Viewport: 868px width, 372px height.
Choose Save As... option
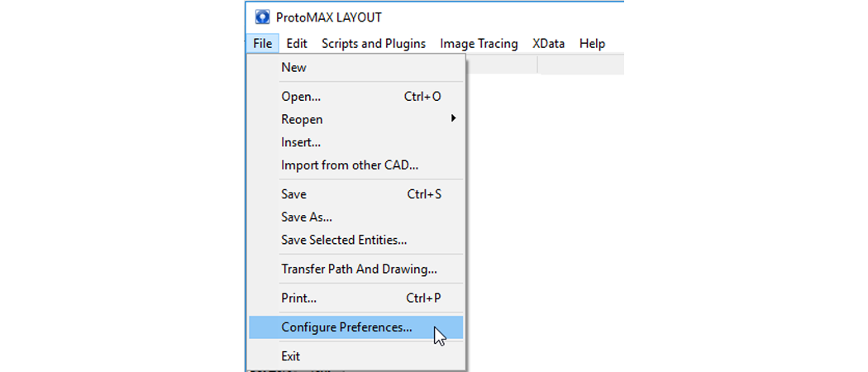click(355, 217)
